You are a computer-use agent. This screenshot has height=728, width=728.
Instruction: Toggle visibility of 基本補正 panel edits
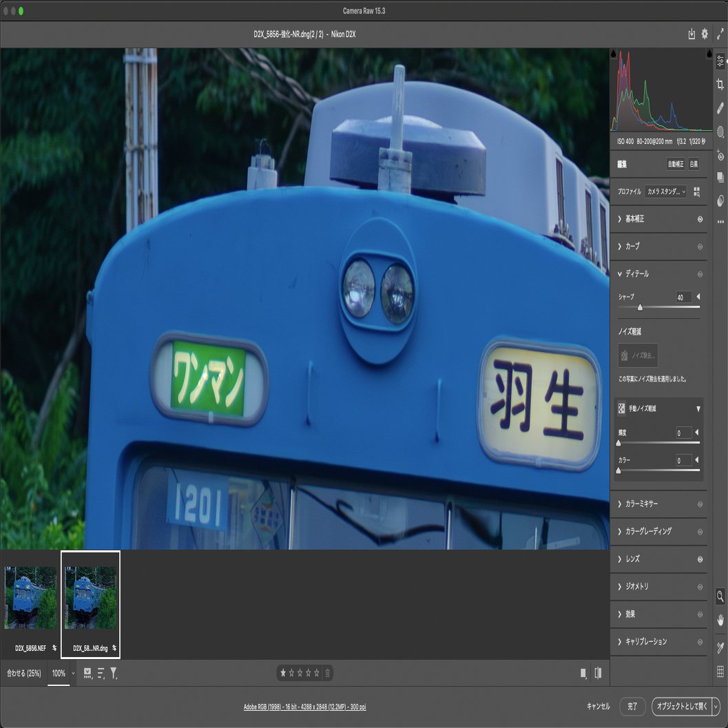click(x=700, y=219)
